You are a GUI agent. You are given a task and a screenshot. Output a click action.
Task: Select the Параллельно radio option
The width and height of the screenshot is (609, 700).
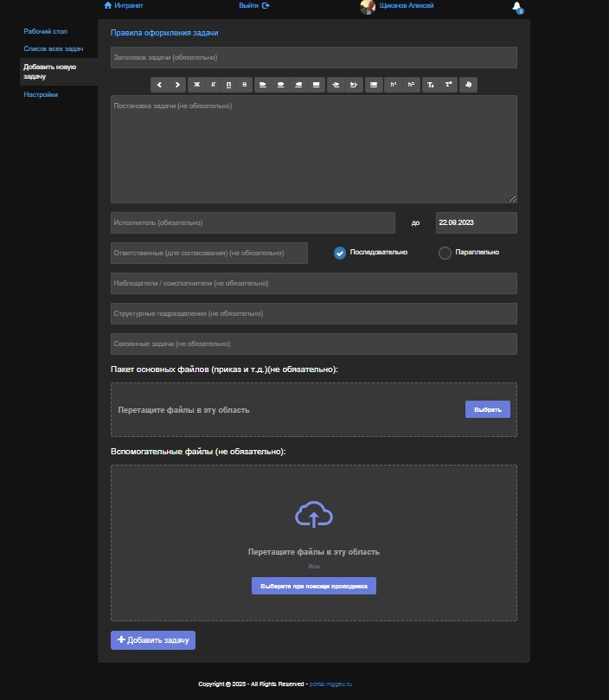coord(445,253)
